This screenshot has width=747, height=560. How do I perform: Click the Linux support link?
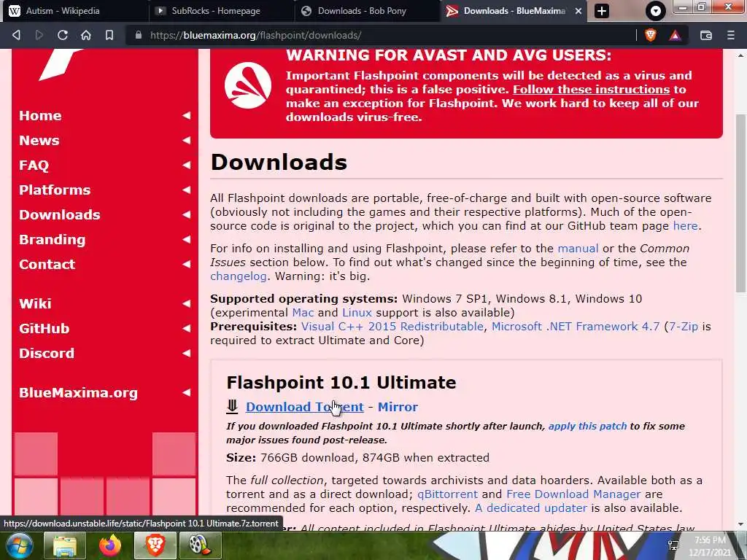click(x=357, y=313)
